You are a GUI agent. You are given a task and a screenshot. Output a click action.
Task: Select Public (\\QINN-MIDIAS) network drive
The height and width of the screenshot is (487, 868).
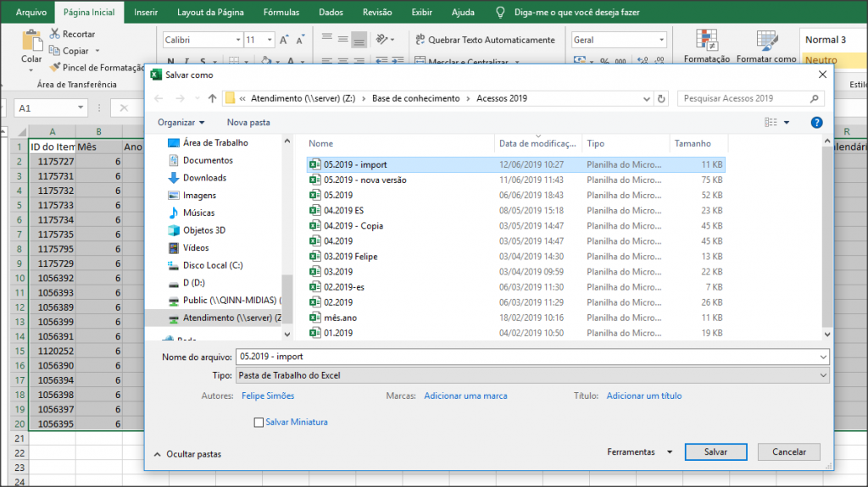coord(224,300)
